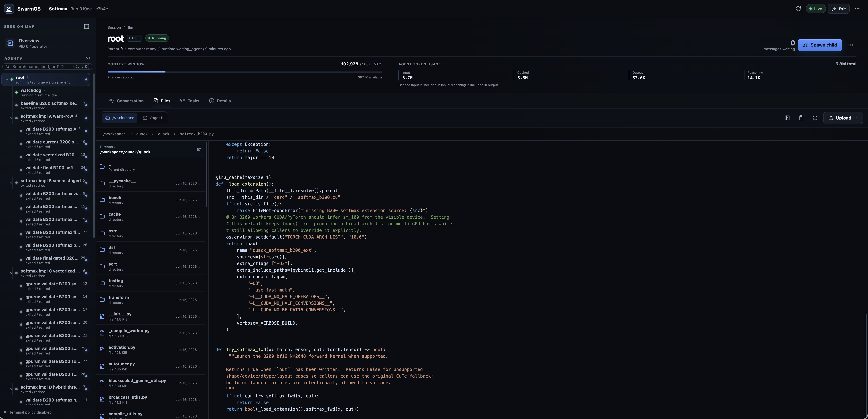Collapse softmax impl A warp-row group
Viewport: 868px width, 419px height.
point(11,118)
